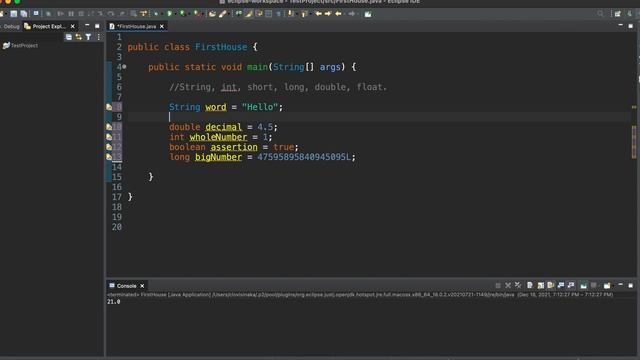Toggle Mark Occurrences highlighter icon
Screen dimensions: 640x360
249,14
